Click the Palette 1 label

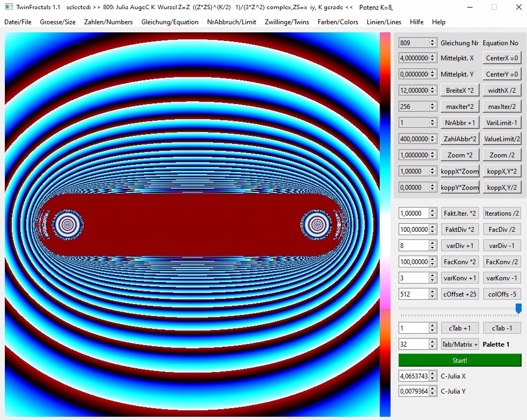(x=496, y=344)
